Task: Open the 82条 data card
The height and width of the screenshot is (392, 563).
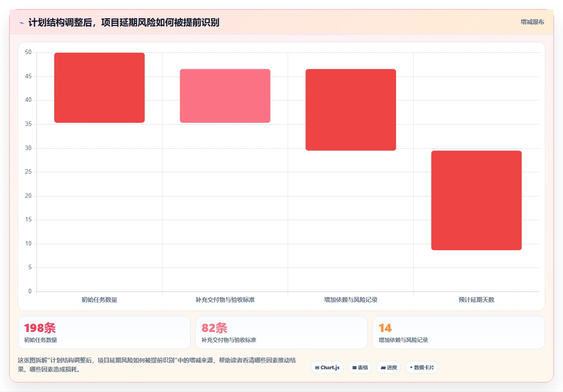Action: point(281,332)
